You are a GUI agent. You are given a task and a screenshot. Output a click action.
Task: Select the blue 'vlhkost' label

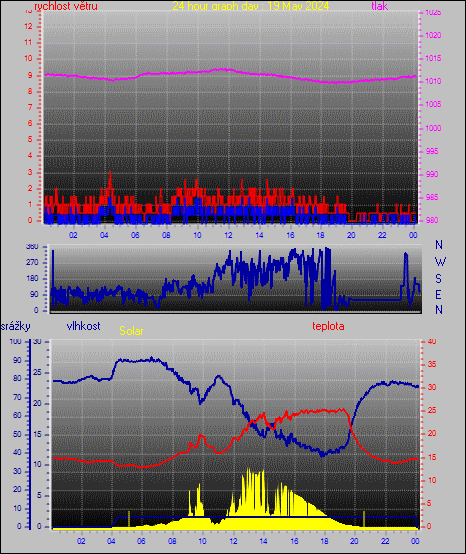pyautogui.click(x=83, y=326)
